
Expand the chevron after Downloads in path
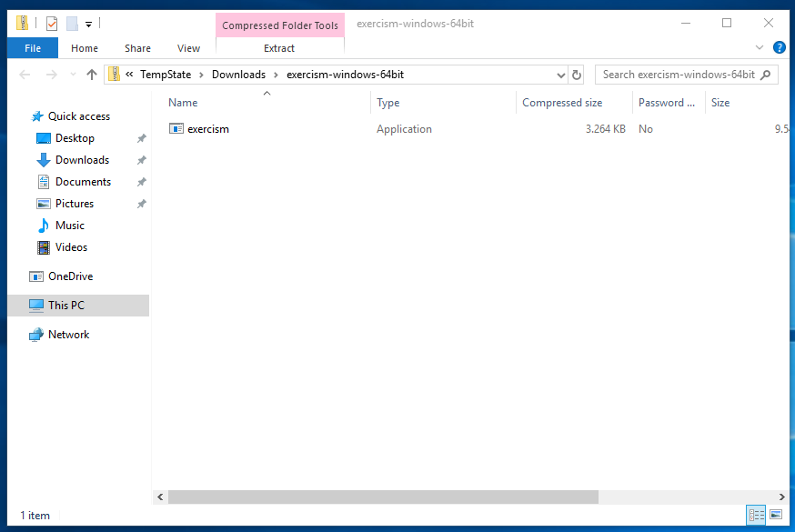pyautogui.click(x=277, y=75)
